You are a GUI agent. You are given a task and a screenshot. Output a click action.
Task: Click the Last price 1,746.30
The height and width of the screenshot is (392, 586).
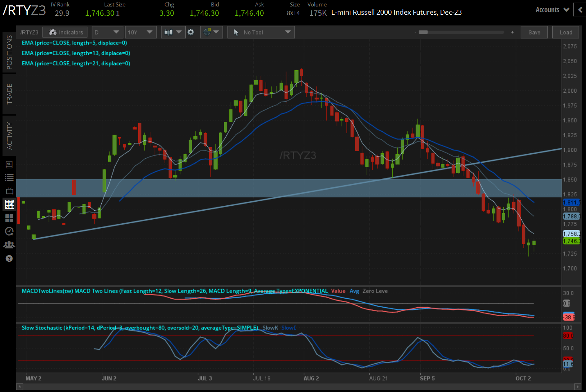(100, 13)
